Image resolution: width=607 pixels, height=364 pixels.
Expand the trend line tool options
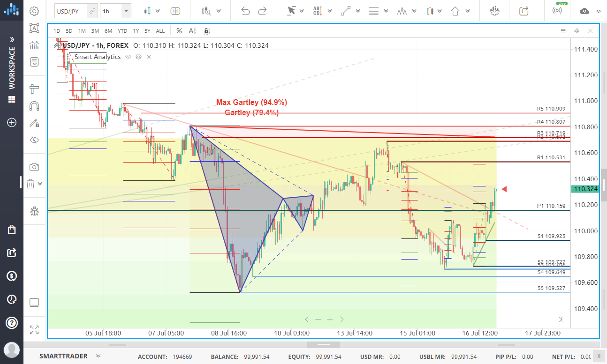click(x=358, y=11)
